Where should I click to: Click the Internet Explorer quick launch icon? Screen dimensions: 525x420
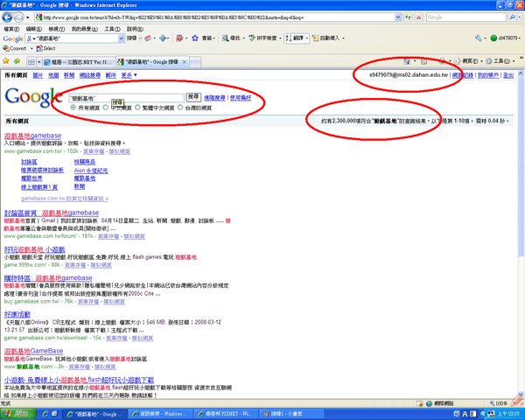(x=45, y=414)
